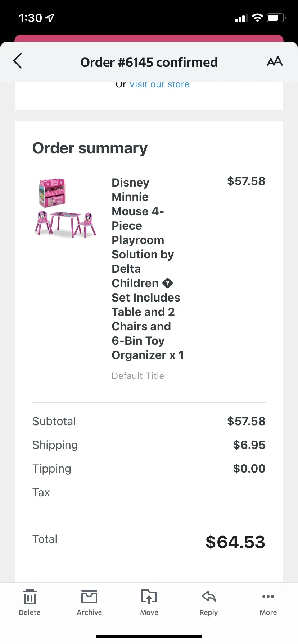Tap the cellular signal bars icon
Viewport: 298px width, 644px height.
pyautogui.click(x=241, y=18)
